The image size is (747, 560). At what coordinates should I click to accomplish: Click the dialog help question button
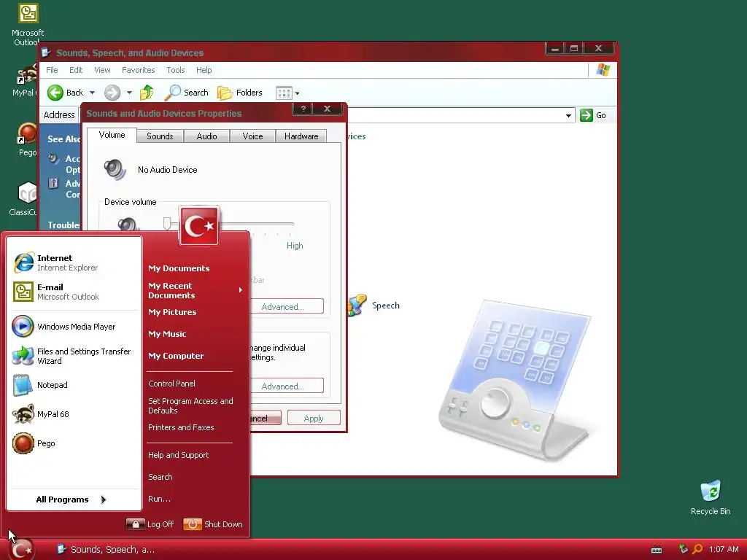coord(302,109)
